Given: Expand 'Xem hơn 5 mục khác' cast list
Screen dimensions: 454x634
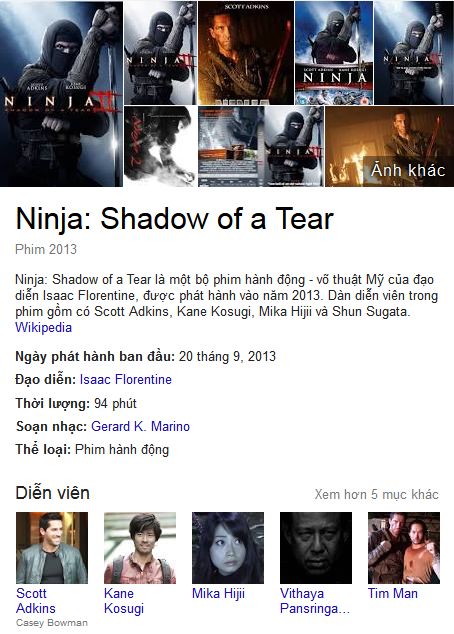Looking at the screenshot, I should coord(376,494).
